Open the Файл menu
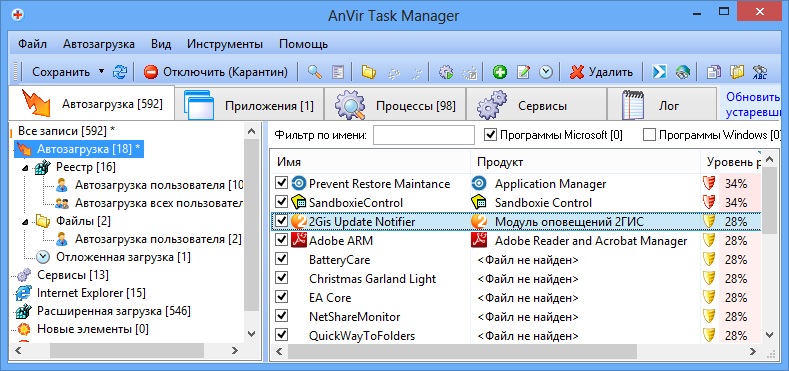This screenshot has height=371, width=789. (x=33, y=44)
